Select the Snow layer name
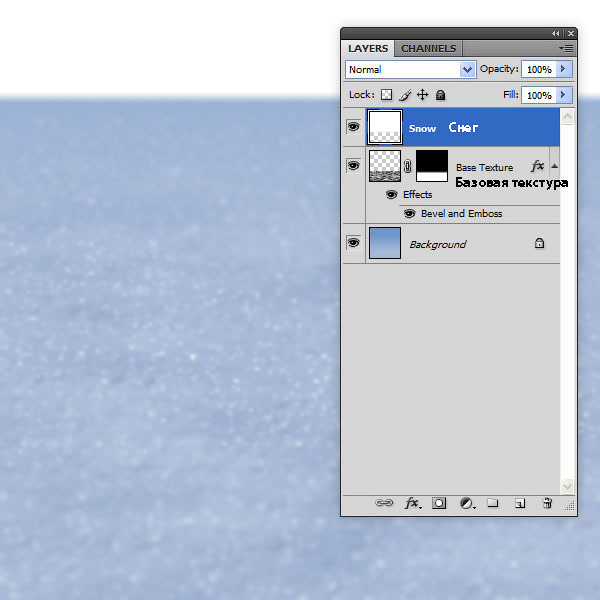 pos(422,129)
